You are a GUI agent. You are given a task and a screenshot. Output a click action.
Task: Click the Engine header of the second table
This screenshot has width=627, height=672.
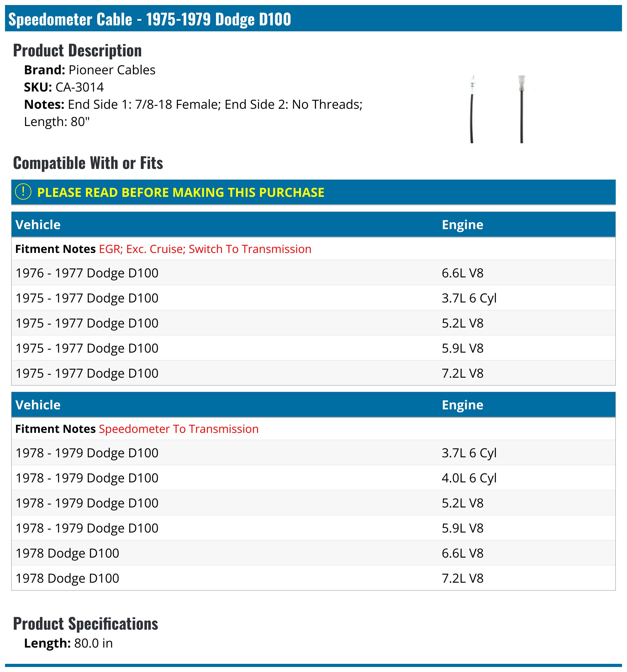462,405
